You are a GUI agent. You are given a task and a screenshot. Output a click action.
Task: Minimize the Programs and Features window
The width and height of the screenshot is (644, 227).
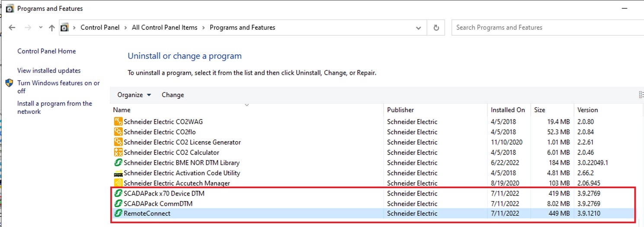624,9
